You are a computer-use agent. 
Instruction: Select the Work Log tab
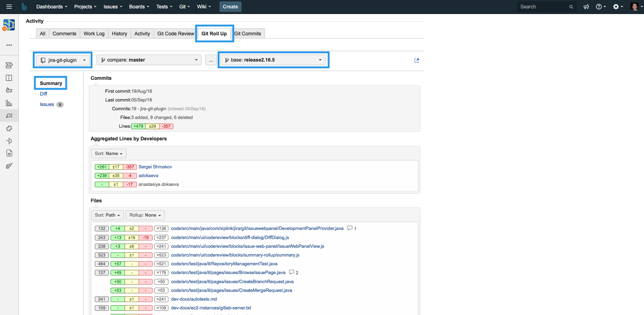pyautogui.click(x=94, y=34)
